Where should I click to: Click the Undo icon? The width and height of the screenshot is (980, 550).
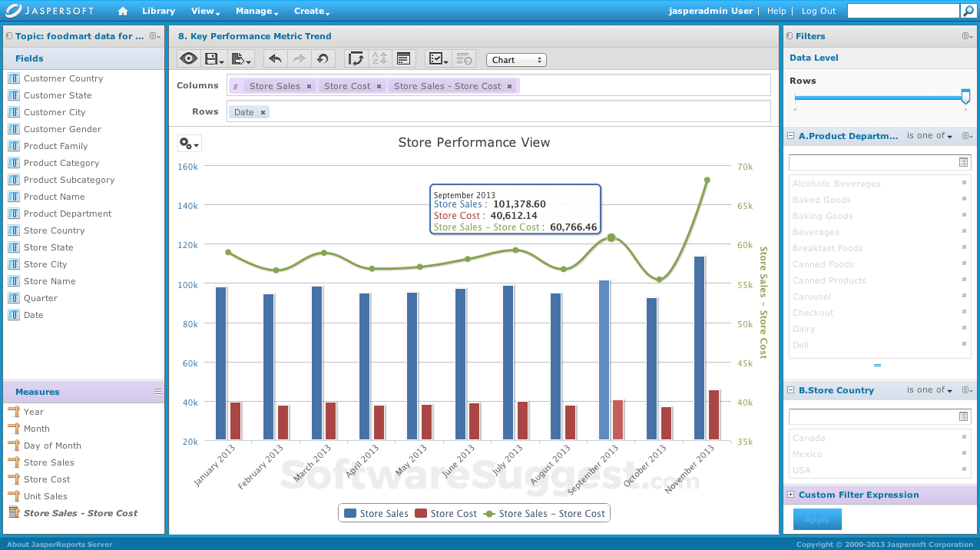coord(276,59)
